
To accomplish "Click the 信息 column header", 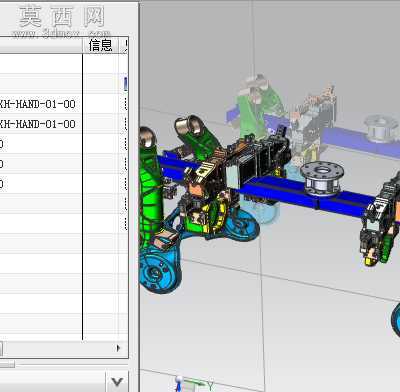I will point(100,45).
